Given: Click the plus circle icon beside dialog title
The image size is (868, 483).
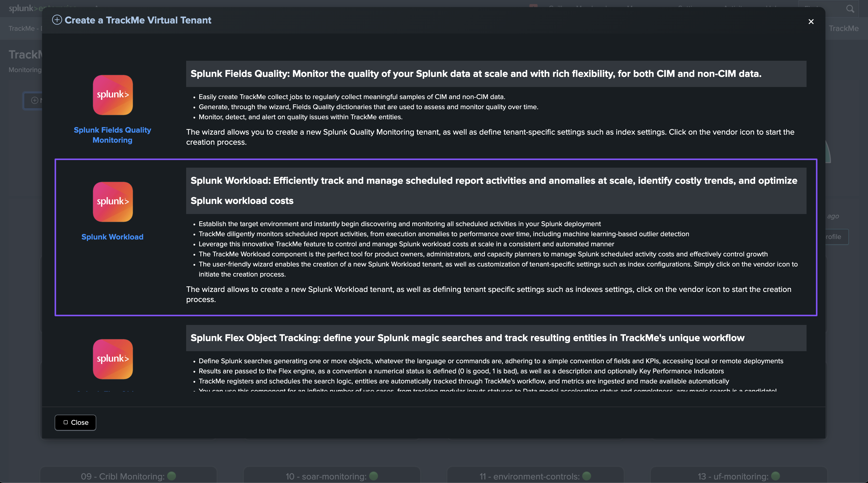Looking at the screenshot, I should tap(57, 20).
